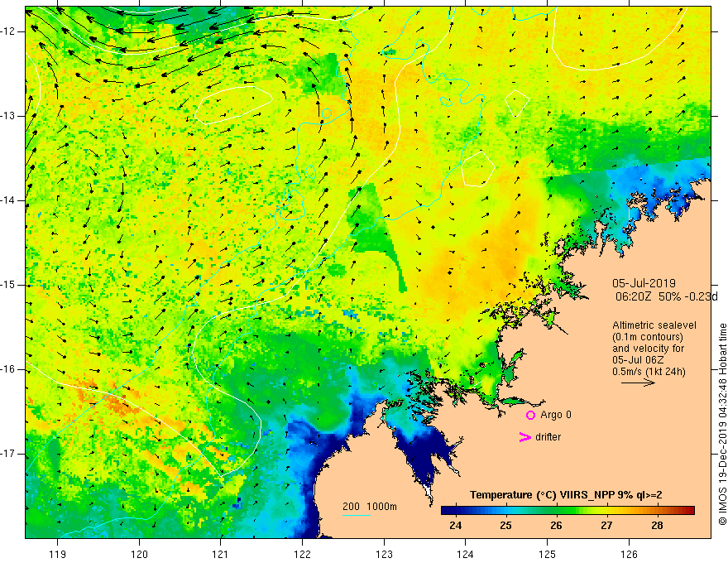Click the 'Argo 0' legend text
This screenshot has width=728, height=563.
pyautogui.click(x=556, y=414)
